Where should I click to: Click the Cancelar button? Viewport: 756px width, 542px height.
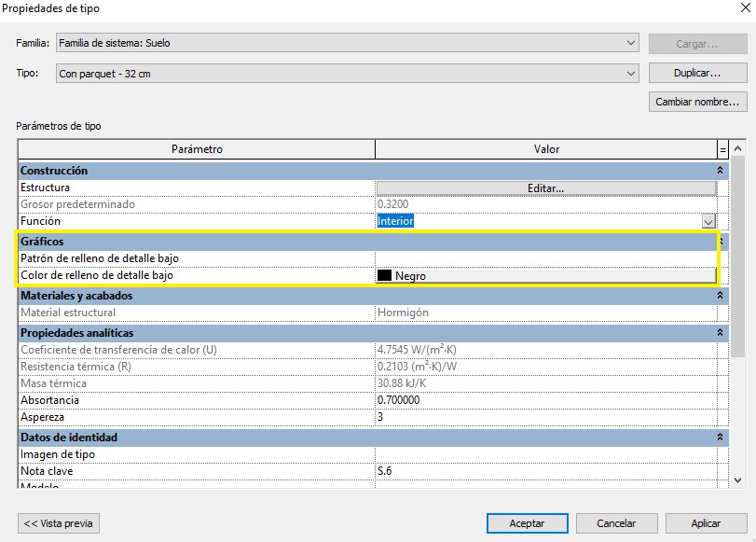tap(616, 523)
